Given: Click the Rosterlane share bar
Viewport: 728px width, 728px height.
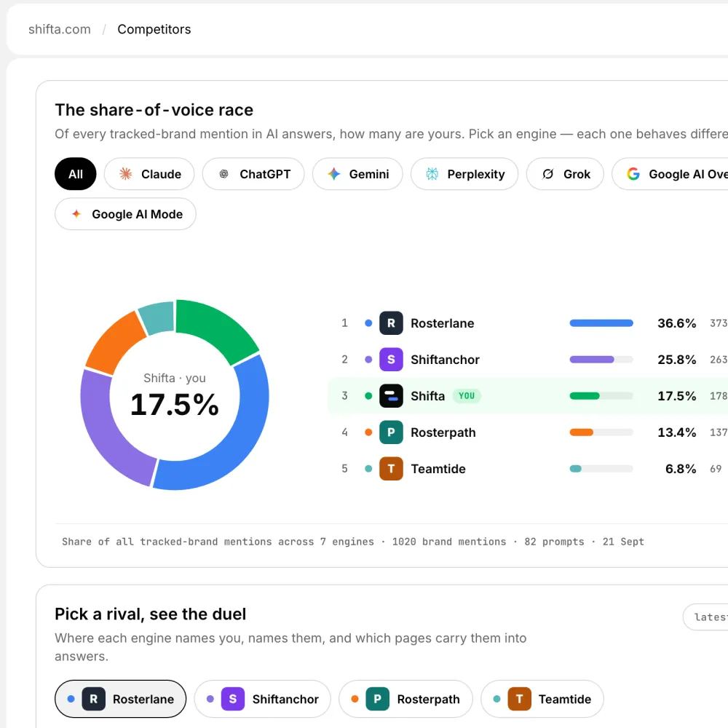Looking at the screenshot, I should [x=601, y=323].
